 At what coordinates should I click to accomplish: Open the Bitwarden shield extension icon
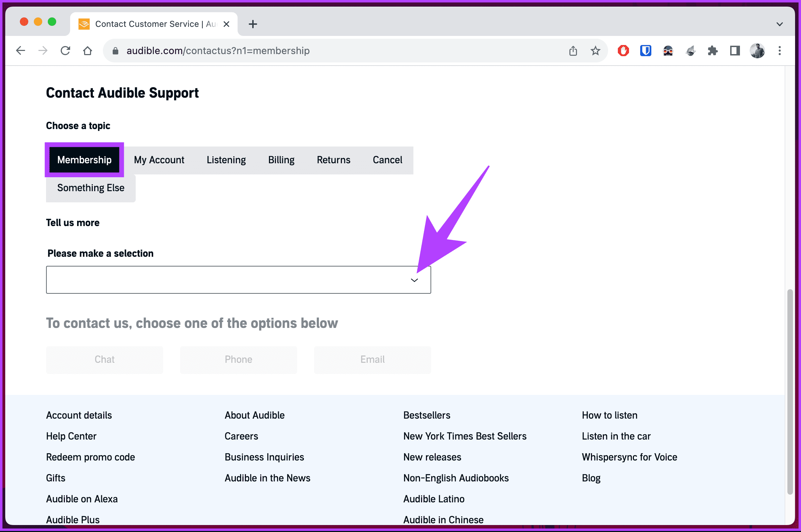coord(645,51)
